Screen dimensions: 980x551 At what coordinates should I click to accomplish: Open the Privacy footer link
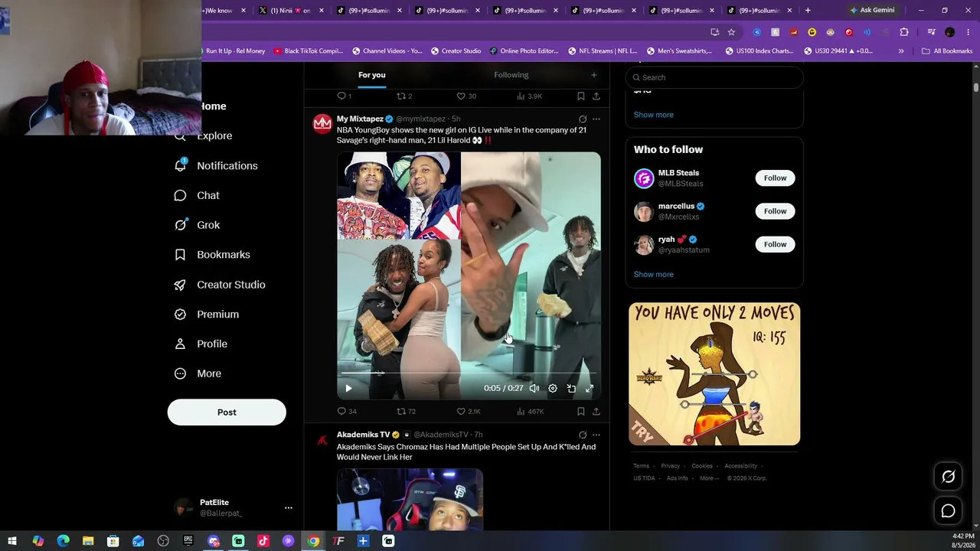click(671, 466)
